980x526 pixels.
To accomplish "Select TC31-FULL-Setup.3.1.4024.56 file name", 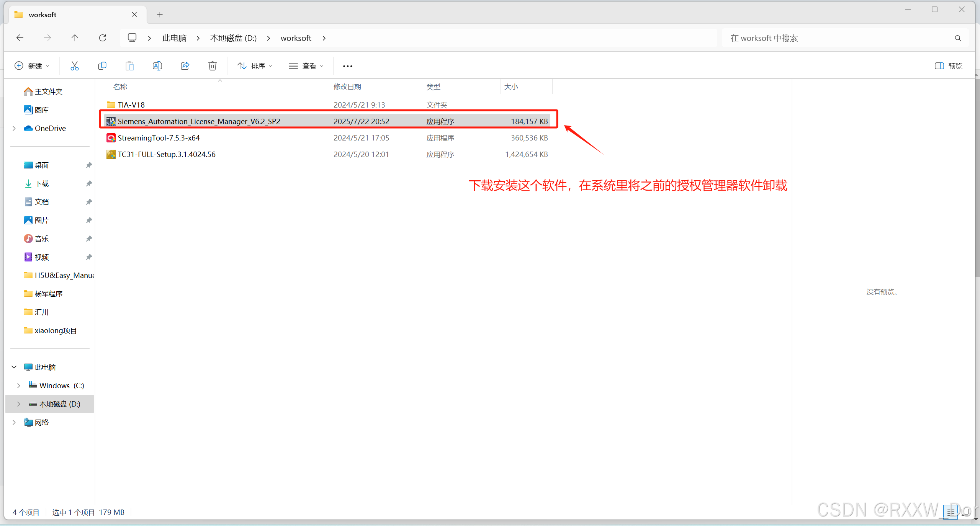I will [167, 154].
